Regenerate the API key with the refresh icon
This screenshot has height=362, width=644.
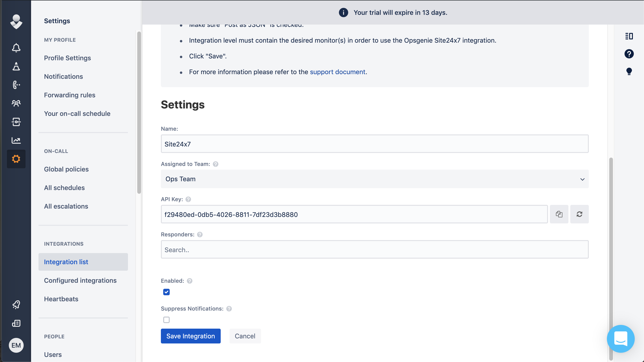(x=579, y=214)
